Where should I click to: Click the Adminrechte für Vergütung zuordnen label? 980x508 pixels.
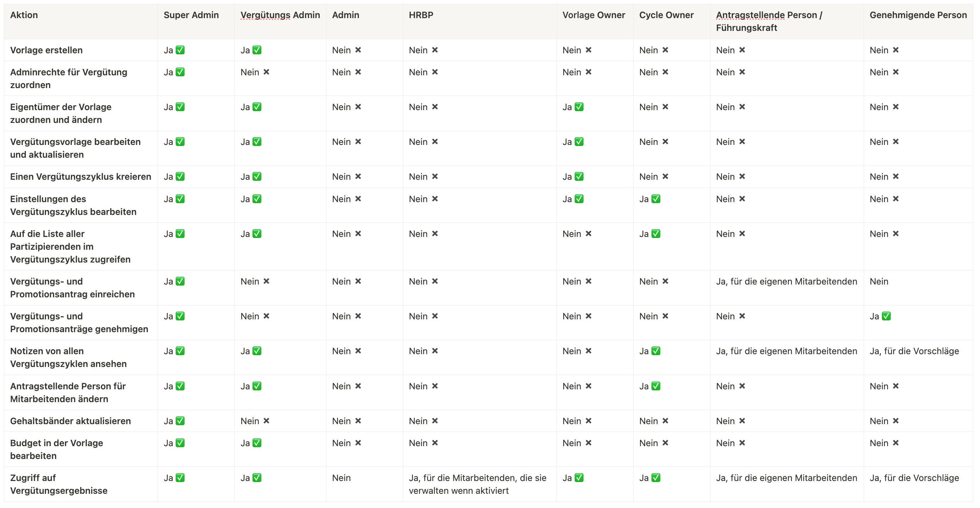tap(69, 78)
